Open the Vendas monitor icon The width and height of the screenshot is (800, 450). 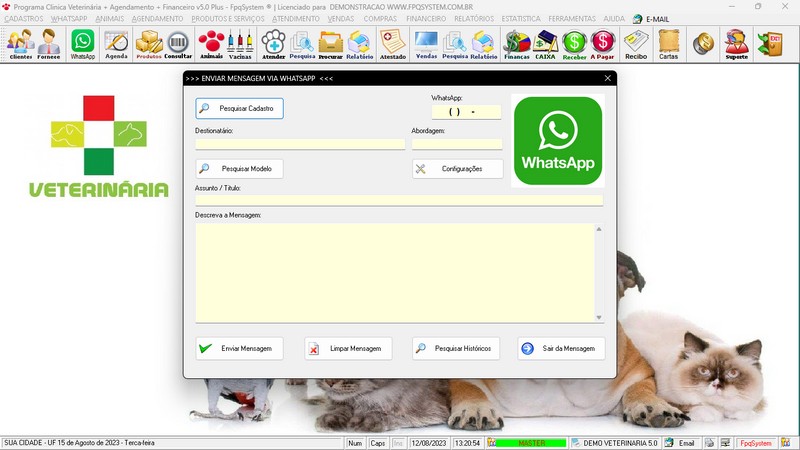click(x=427, y=44)
